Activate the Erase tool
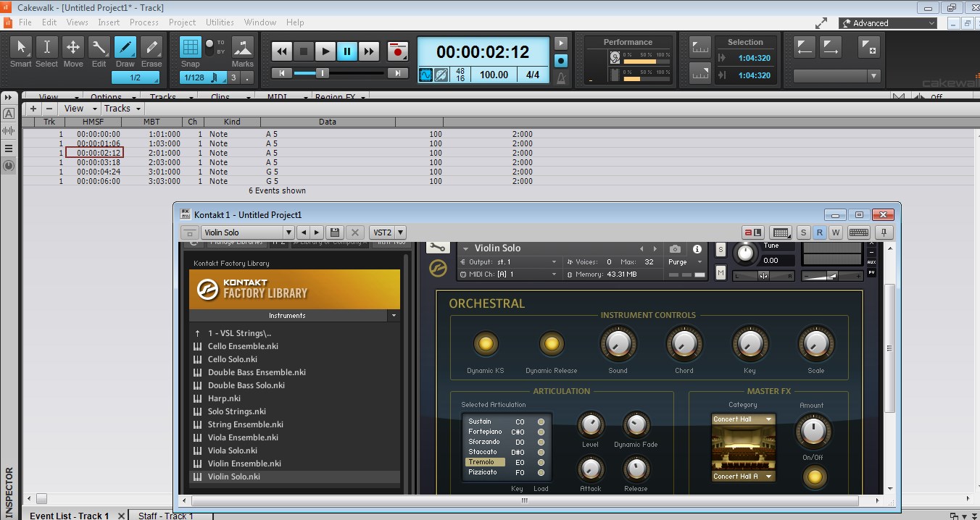Viewport: 980px width, 520px height. pyautogui.click(x=151, y=48)
